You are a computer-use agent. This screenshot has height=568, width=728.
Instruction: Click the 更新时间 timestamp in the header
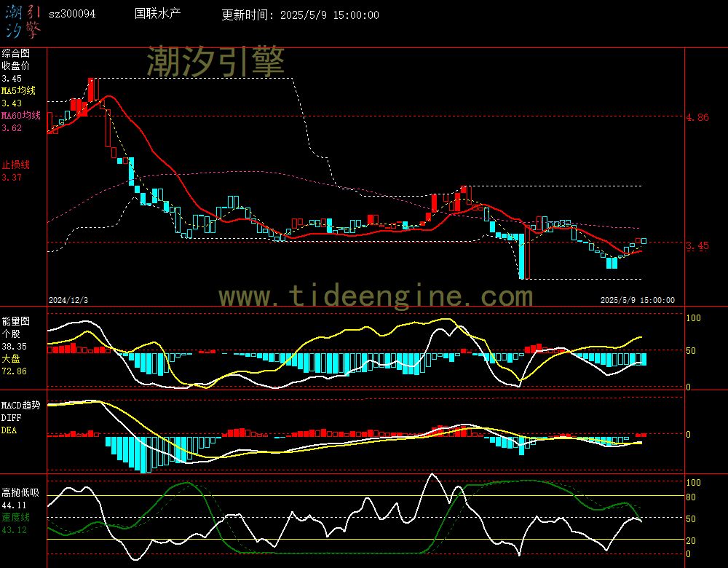[x=300, y=15]
